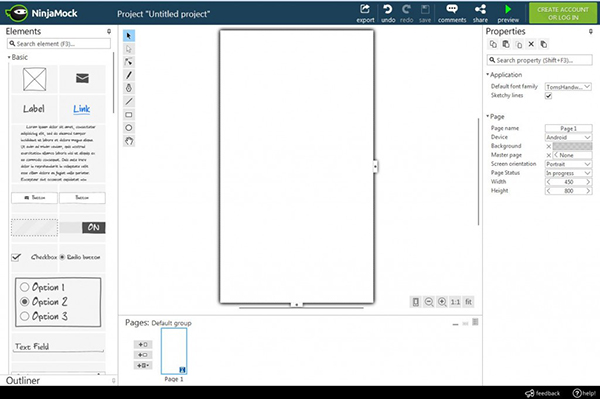
Task: Clear the Background with X
Action: (x=548, y=146)
